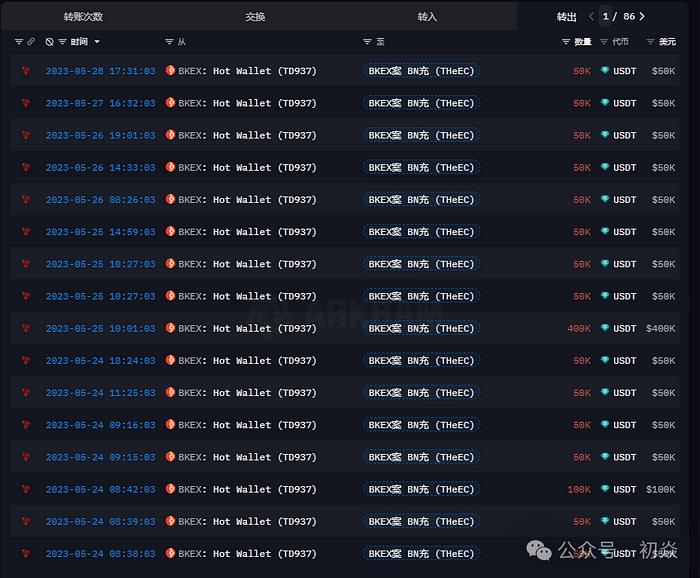Click Tron icon on 2023-05-24 08:38:03 row

pyautogui.click(x=26, y=553)
